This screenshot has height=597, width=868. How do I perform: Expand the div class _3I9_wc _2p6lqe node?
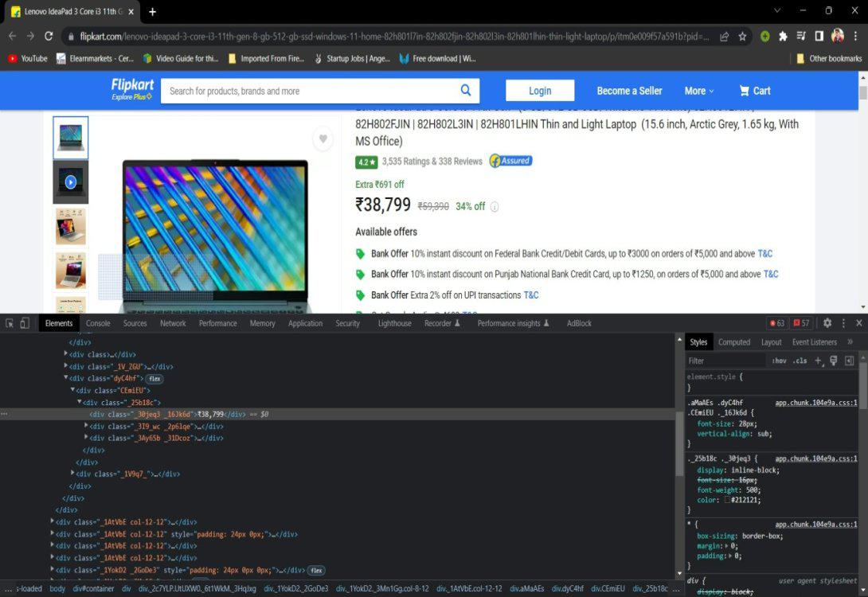[86, 426]
